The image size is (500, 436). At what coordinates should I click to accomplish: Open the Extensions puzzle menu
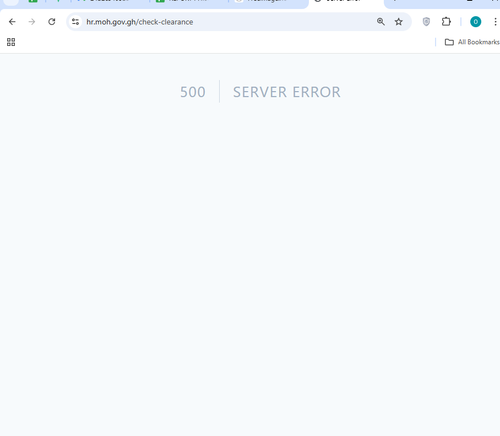[446, 22]
